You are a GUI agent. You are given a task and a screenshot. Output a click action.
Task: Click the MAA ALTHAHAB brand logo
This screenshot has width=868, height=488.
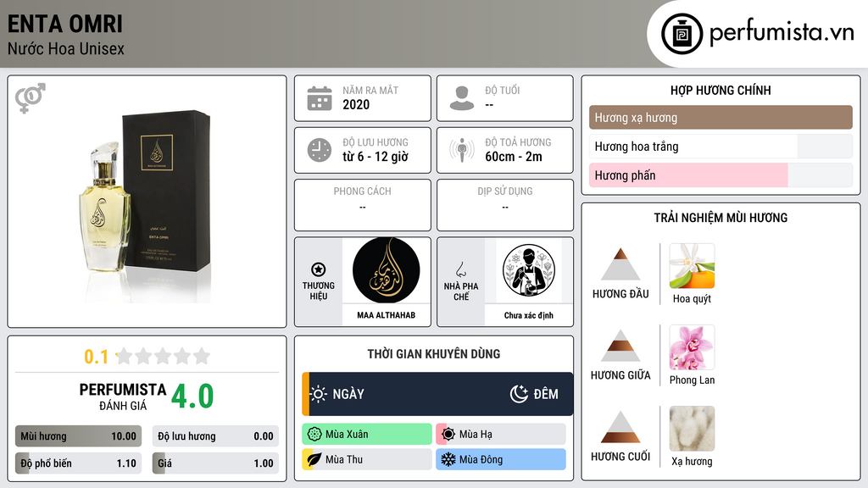pyautogui.click(x=387, y=270)
